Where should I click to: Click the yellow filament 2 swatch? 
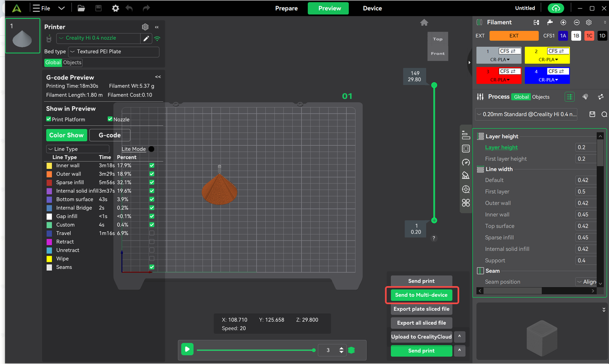547,55
